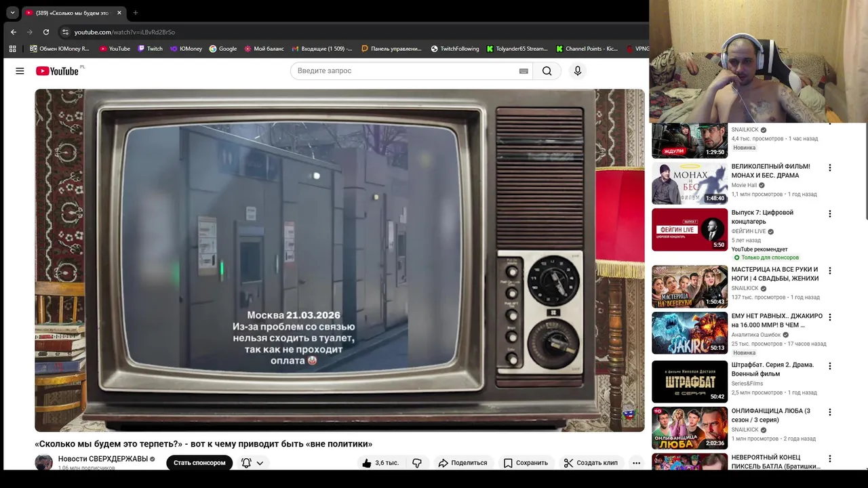Viewport: 868px width, 488px height.
Task: Click the 'Сохранить' save button
Action: [x=526, y=463]
